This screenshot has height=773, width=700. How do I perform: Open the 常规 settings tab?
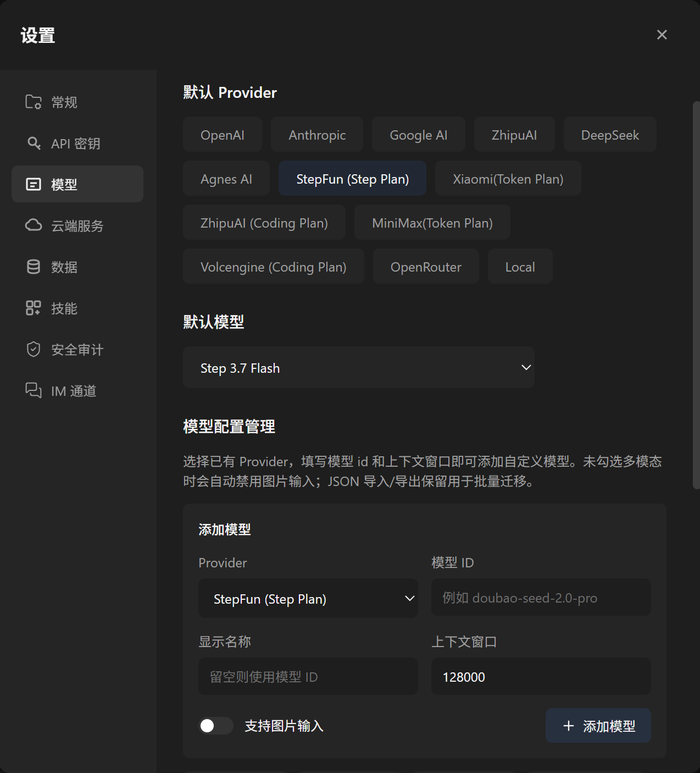(x=77, y=102)
